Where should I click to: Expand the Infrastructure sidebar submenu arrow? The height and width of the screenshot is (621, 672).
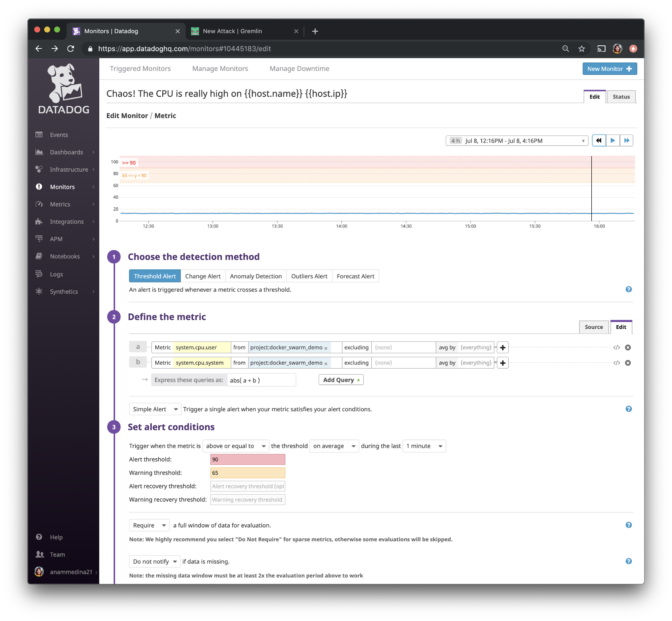[x=93, y=169]
